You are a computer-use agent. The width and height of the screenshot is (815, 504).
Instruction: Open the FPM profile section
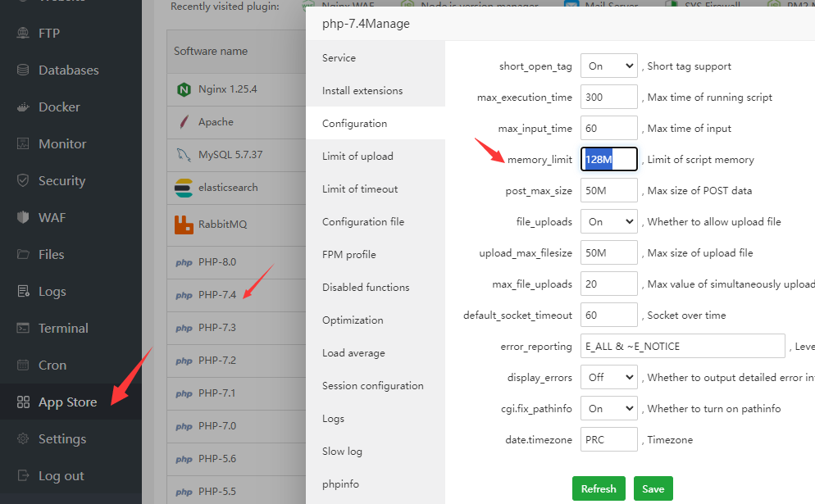click(348, 254)
